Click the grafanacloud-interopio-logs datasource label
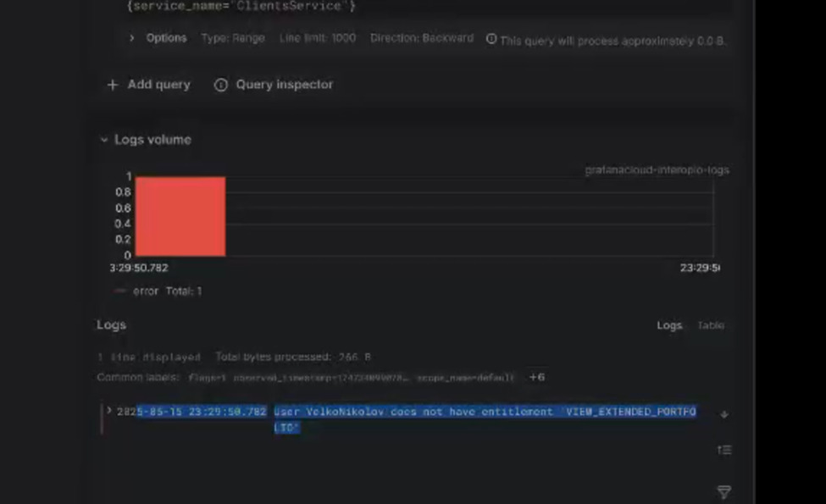The image size is (826, 504). (x=657, y=170)
